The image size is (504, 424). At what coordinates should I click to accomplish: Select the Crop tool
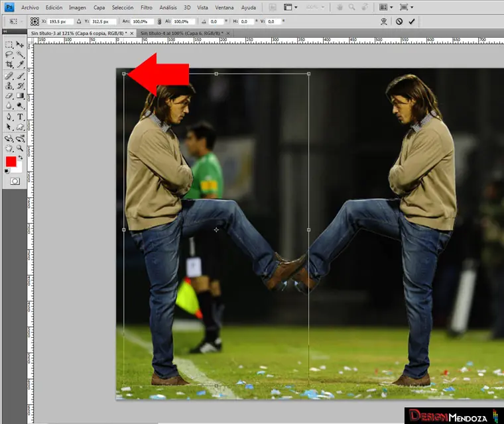coord(9,65)
